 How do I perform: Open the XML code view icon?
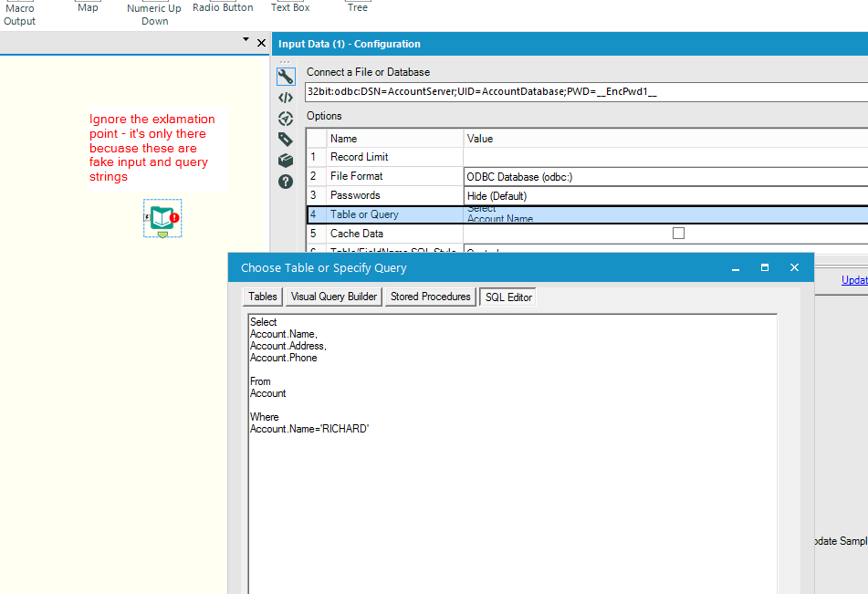(x=285, y=97)
